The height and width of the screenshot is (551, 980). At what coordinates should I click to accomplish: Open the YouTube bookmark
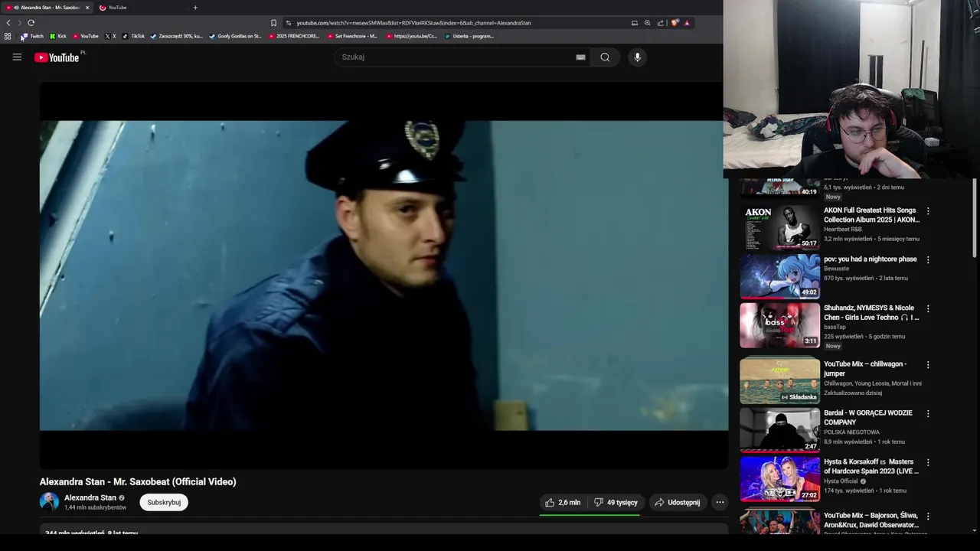pos(86,36)
